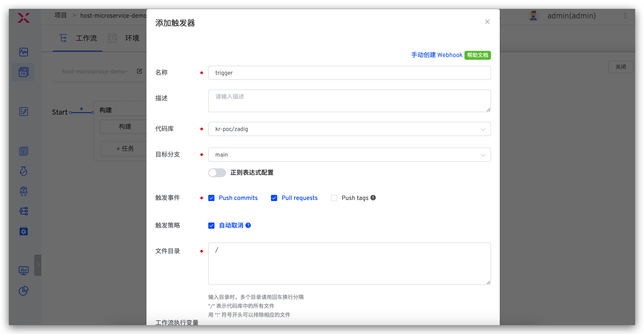
Task: Click the 名称 trigger name input field
Action: coord(349,73)
